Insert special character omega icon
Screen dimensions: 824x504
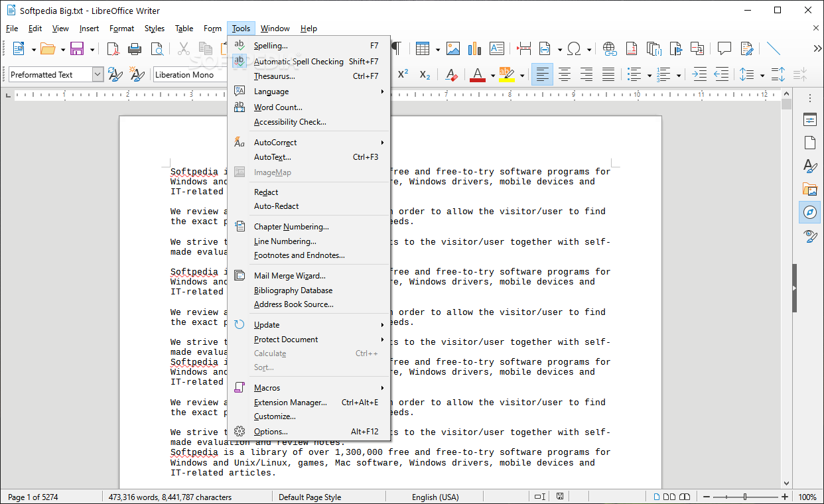click(x=575, y=48)
